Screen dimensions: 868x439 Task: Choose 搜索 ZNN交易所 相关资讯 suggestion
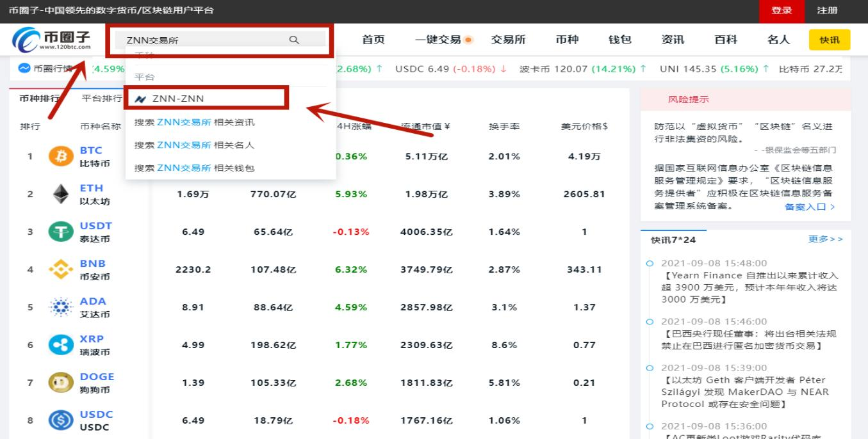click(x=194, y=122)
